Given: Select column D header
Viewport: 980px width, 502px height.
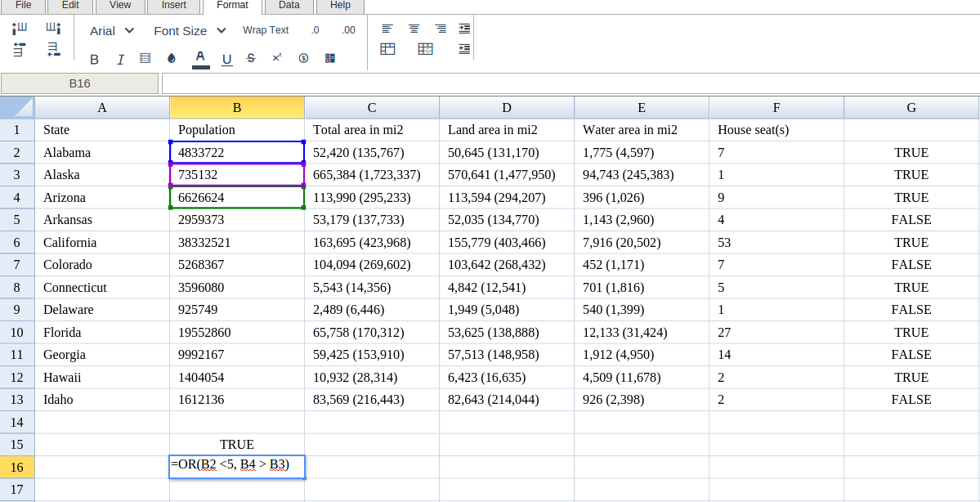Looking at the screenshot, I should [507, 108].
